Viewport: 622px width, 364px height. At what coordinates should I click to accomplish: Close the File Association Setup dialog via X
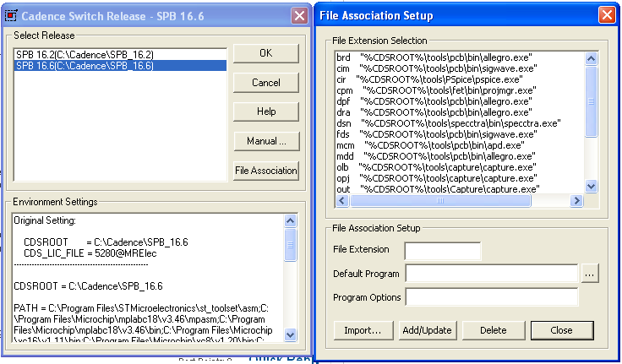pos(606,15)
